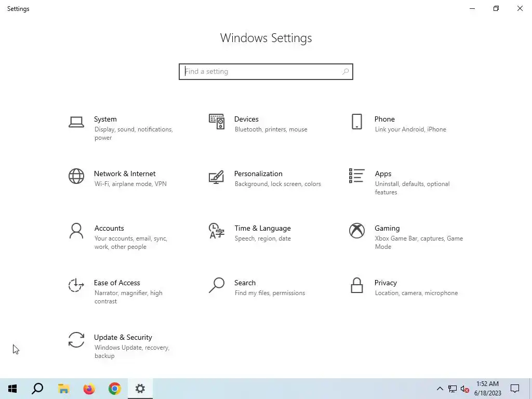Screen dimensions: 532x399
Task: Click the Personalization paintbrush icon
Action: [217, 177]
